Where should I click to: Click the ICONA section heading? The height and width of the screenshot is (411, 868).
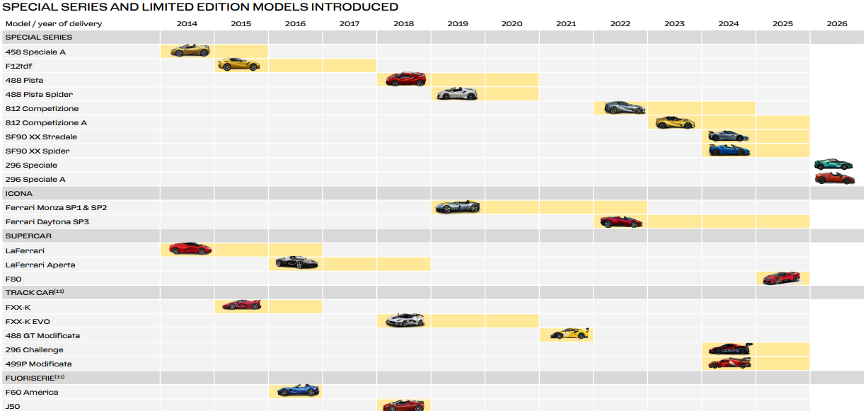click(19, 193)
